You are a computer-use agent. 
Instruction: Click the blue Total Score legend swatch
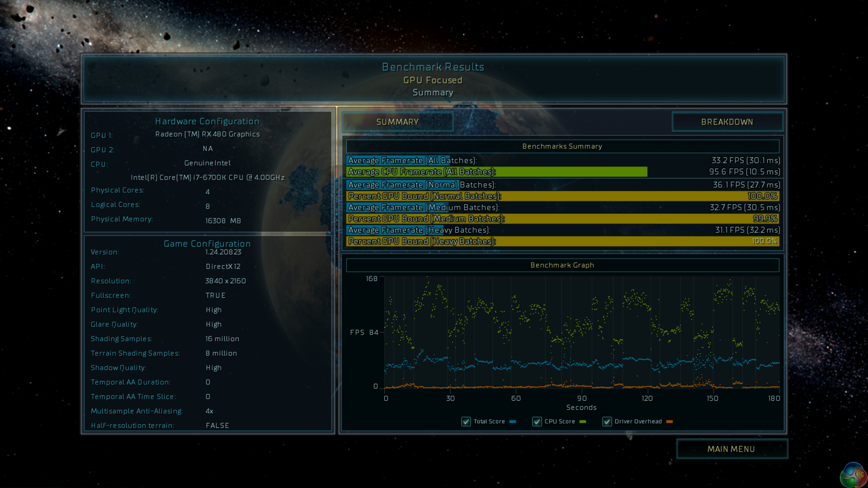pyautogui.click(x=513, y=422)
